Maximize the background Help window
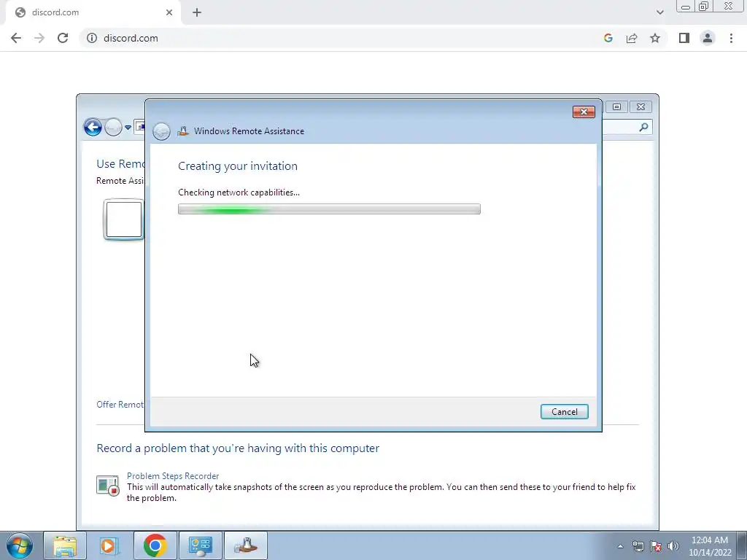 coord(616,106)
